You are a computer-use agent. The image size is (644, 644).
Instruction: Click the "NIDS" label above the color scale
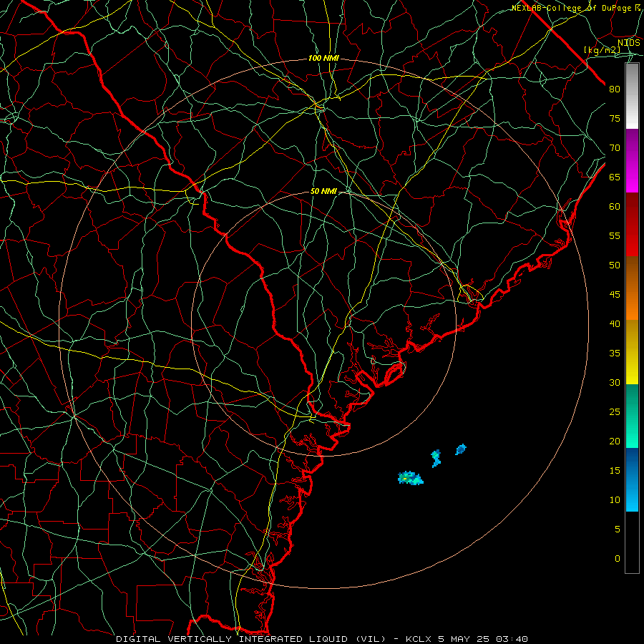point(629,43)
